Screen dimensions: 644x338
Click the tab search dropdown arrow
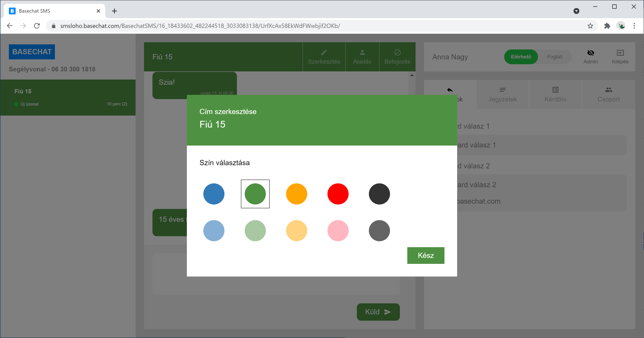coord(576,11)
